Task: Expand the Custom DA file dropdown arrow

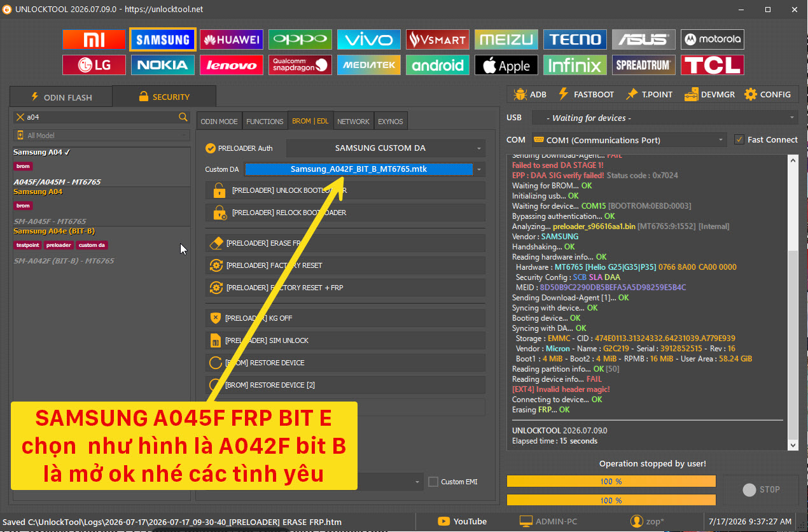Action: 479,169
